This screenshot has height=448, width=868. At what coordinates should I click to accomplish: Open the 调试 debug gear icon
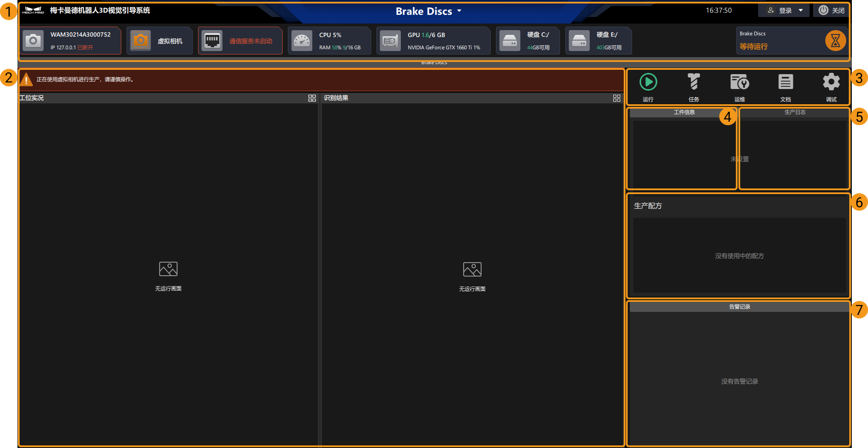[831, 82]
